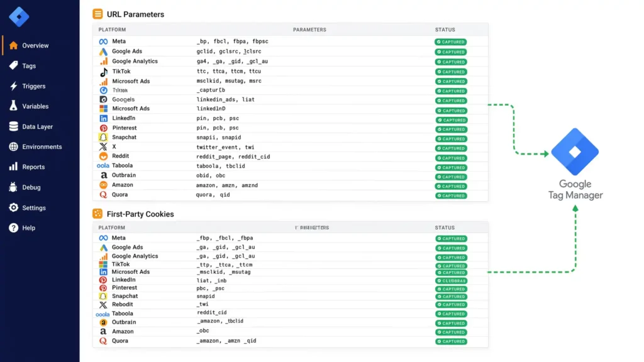This screenshot has width=644, height=362.
Task: Click the '_ttp, _ttca, _ttcm' cookie cell
Action: tap(225, 265)
